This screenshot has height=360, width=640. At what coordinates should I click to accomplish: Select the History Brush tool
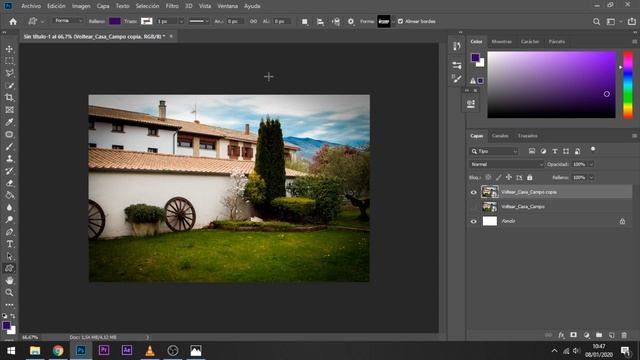click(9, 171)
